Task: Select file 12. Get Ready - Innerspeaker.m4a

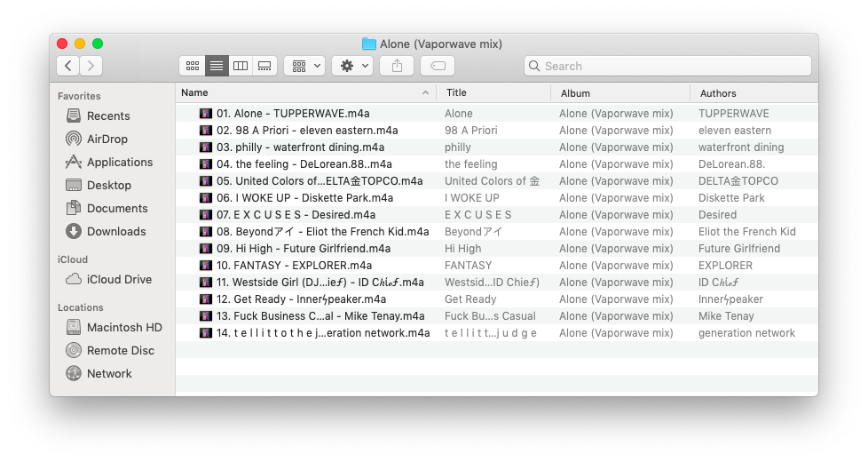Action: (301, 299)
